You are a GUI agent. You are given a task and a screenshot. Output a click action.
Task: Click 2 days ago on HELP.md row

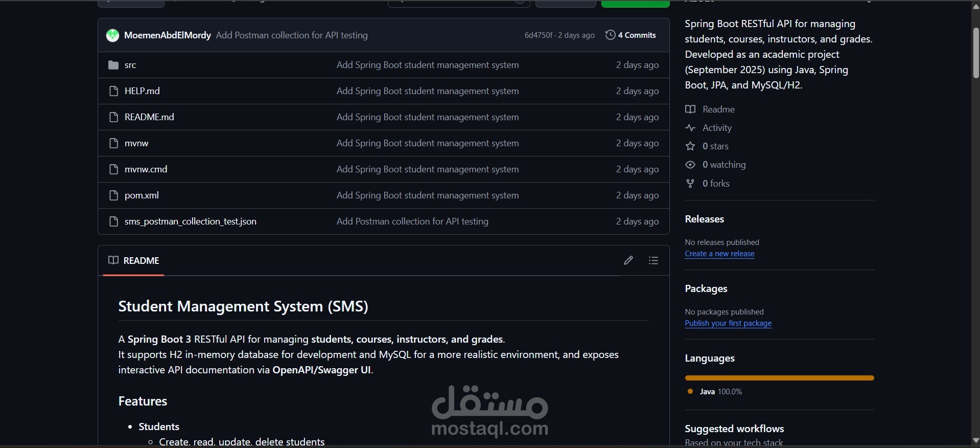point(637,91)
